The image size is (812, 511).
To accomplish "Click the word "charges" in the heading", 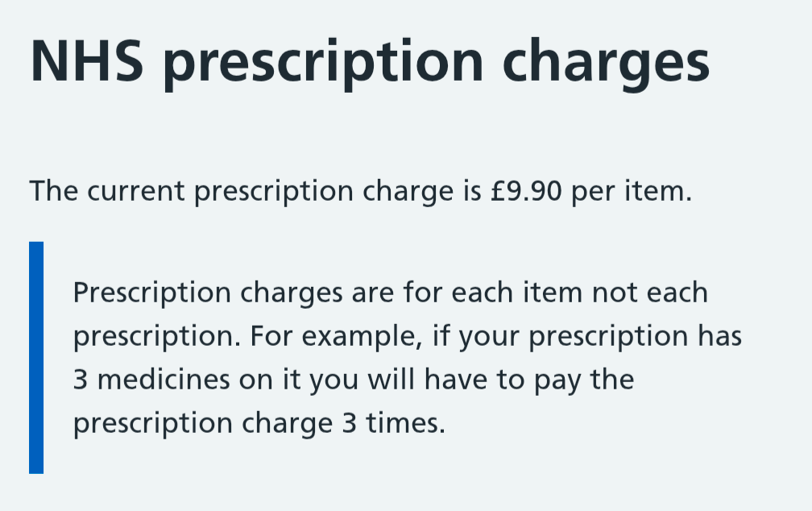I will [x=606, y=61].
